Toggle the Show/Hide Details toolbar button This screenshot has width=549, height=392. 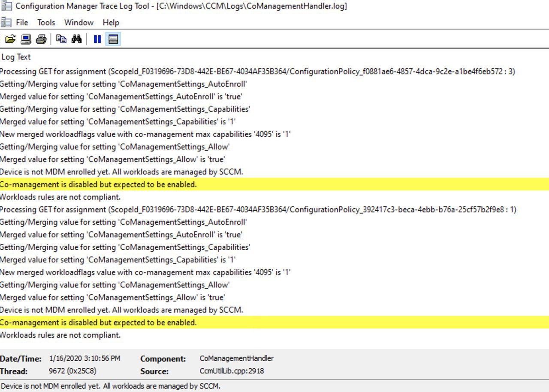pos(113,39)
